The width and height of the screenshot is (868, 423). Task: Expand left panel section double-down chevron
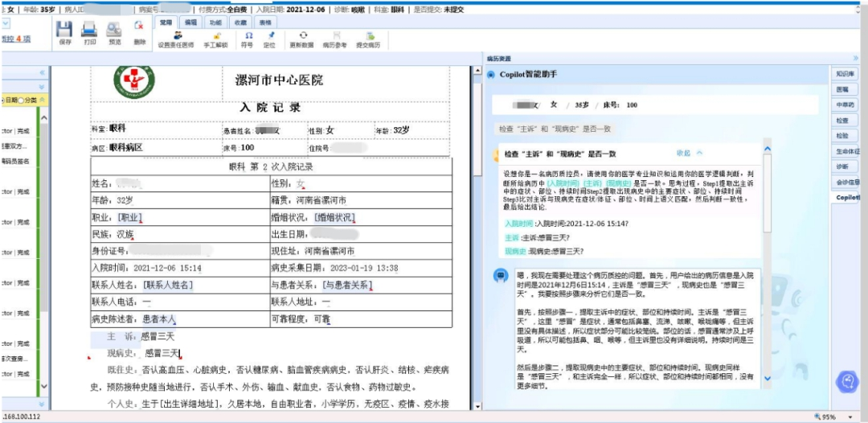pos(42,87)
